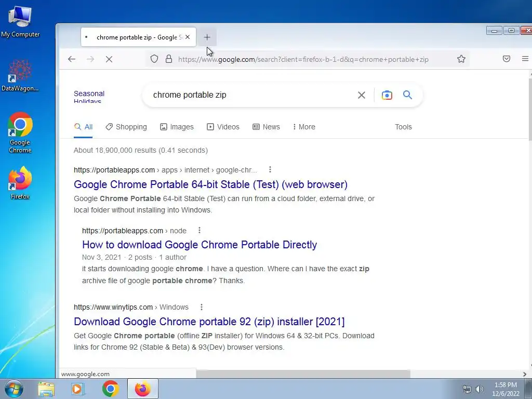This screenshot has width=532, height=399.
Task: Click the portableapps.com apps internet breadcrumb URL
Action: click(x=165, y=170)
